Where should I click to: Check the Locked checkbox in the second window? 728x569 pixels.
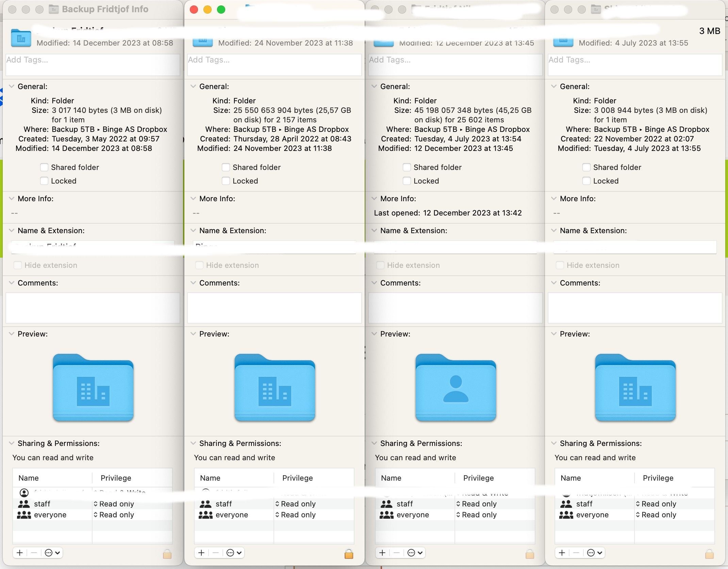point(226,181)
